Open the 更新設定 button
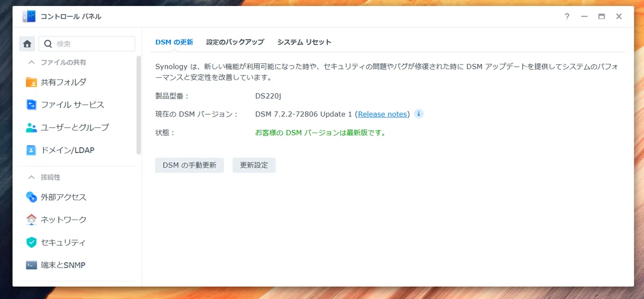Viewport: 644px width, 299px height. point(254,165)
